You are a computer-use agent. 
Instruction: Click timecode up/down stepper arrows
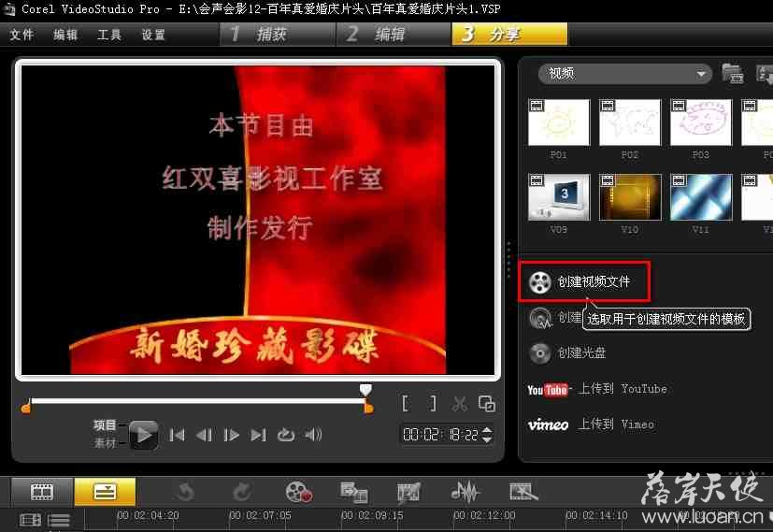pos(485,435)
